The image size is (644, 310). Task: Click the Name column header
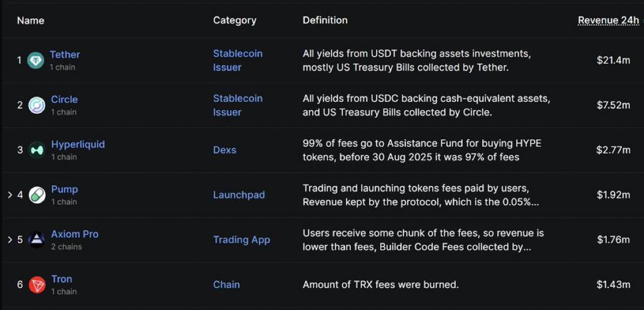click(x=31, y=20)
